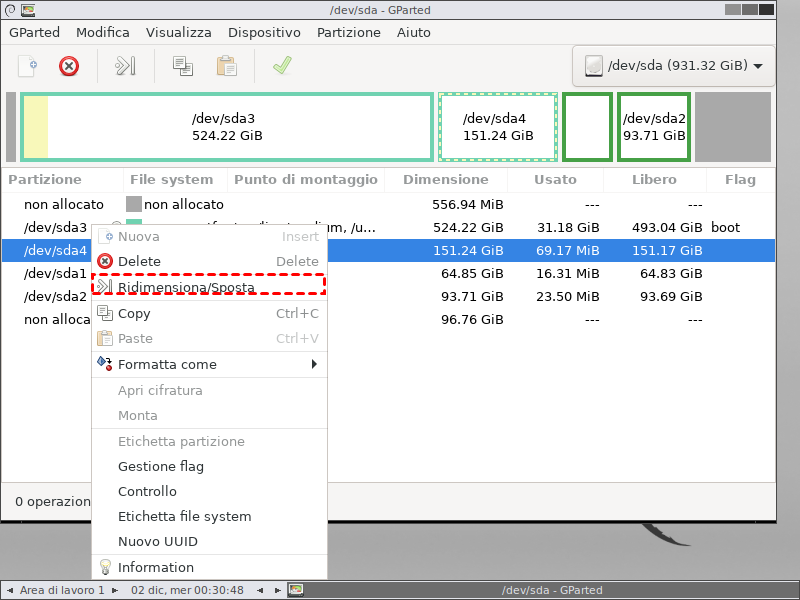The height and width of the screenshot is (600, 800).
Task: Select /dev/sda2 block in disk map
Action: [x=654, y=127]
